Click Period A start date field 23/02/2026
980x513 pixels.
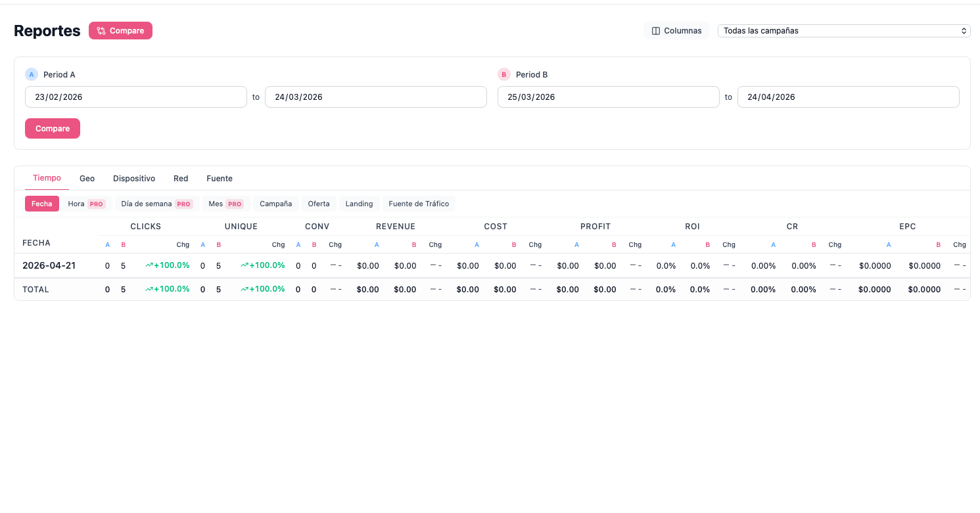136,97
